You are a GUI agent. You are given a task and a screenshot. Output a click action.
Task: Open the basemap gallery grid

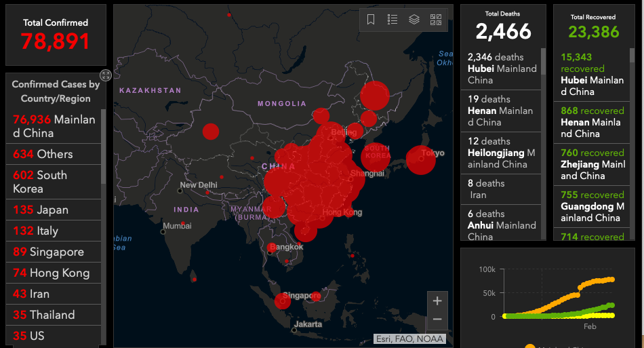click(436, 20)
